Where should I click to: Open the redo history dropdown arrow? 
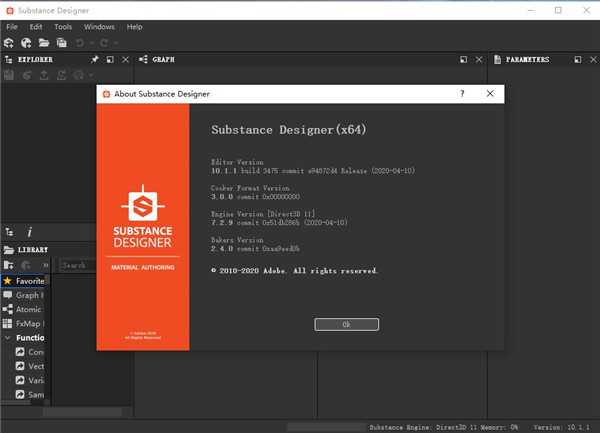click(116, 43)
